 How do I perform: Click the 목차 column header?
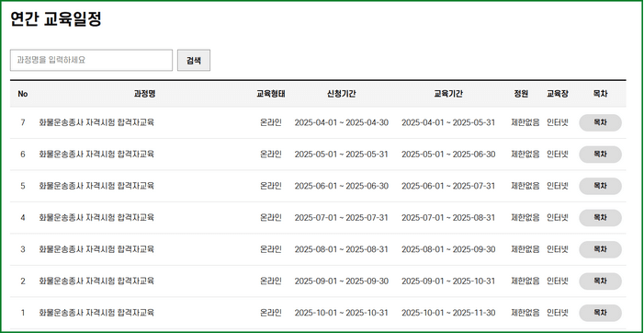[600, 94]
